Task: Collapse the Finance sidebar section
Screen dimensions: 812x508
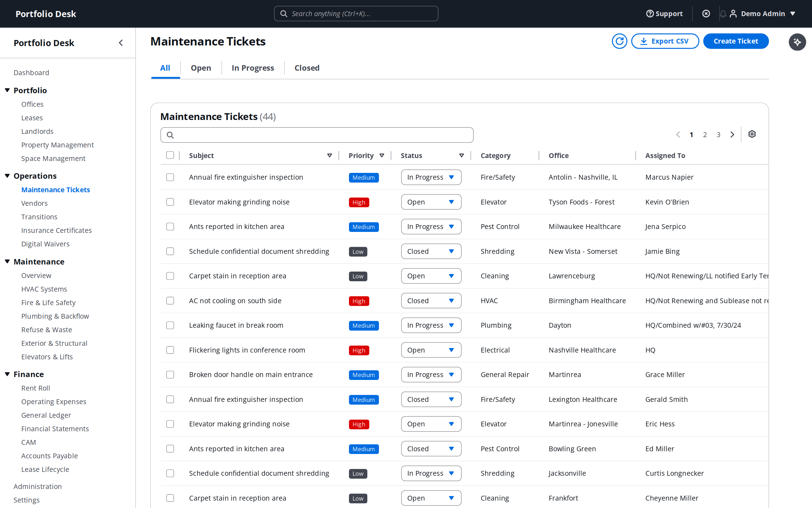Action: (7, 374)
